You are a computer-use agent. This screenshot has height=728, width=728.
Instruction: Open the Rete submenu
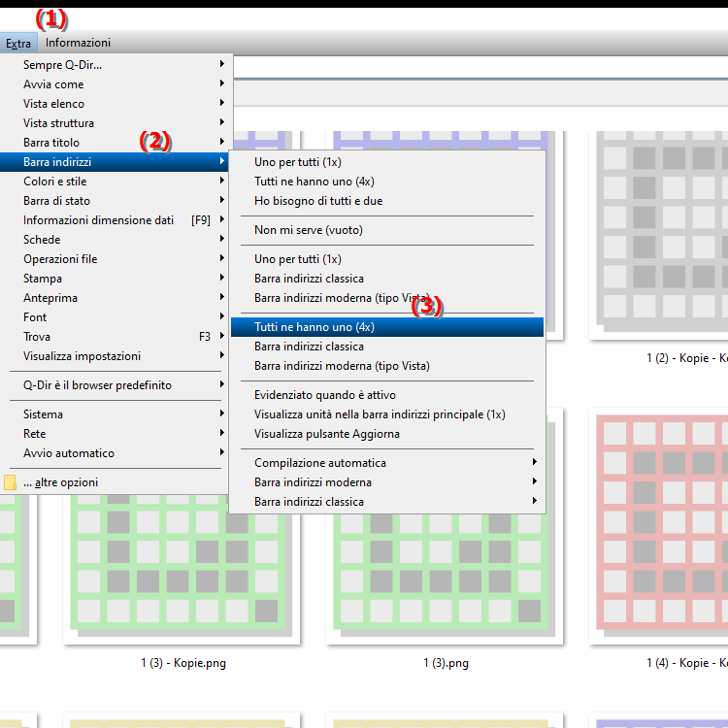pyautogui.click(x=115, y=434)
